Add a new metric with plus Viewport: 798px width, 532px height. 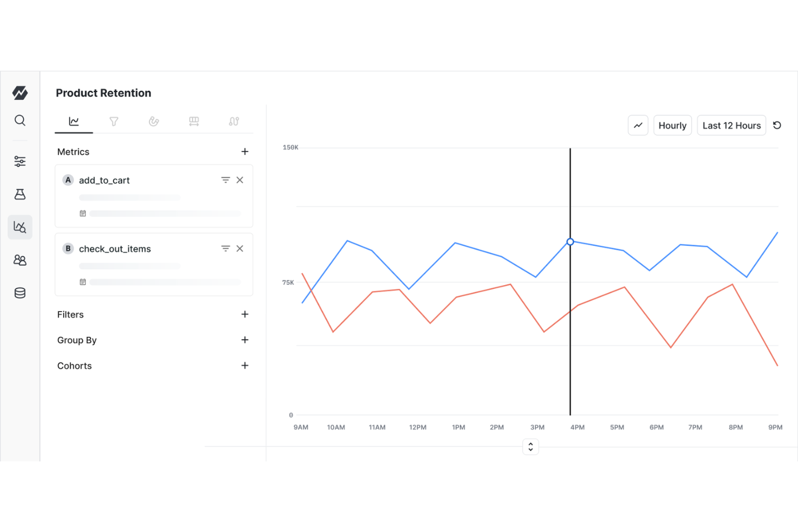[245, 151]
